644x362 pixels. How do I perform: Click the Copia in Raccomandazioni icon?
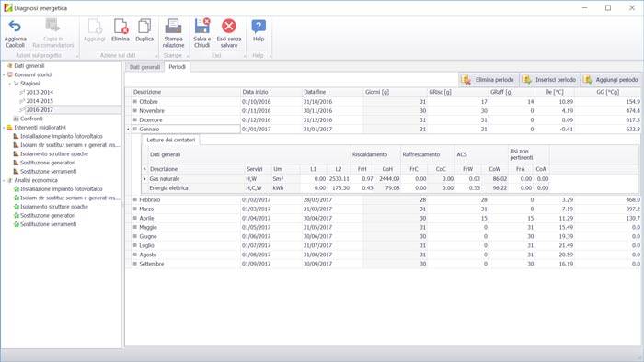click(52, 26)
